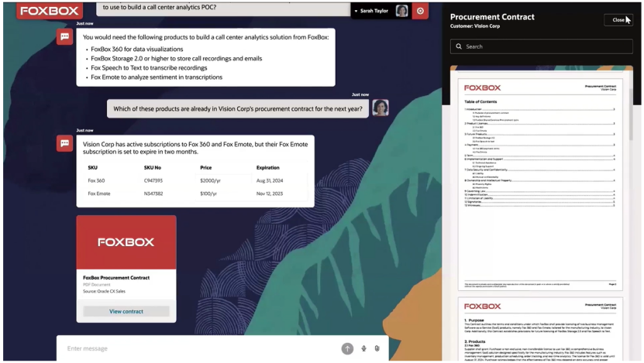644x363 pixels.
Task: Click the search magnifier icon in contract panel
Action: pyautogui.click(x=459, y=46)
